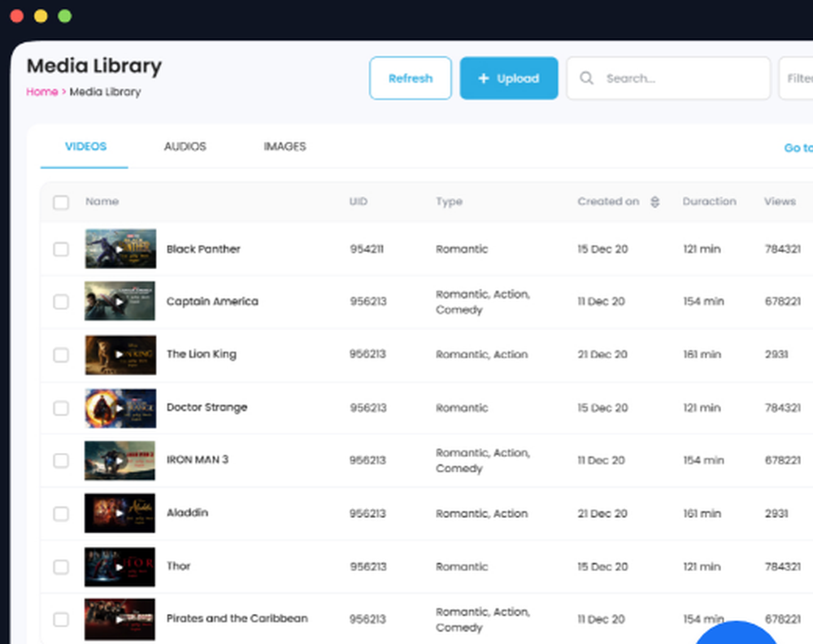Click the green macOS fullscreen dot

(x=65, y=16)
